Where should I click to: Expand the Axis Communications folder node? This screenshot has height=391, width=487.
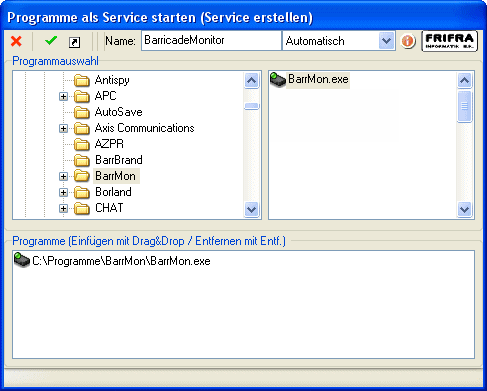(x=63, y=128)
